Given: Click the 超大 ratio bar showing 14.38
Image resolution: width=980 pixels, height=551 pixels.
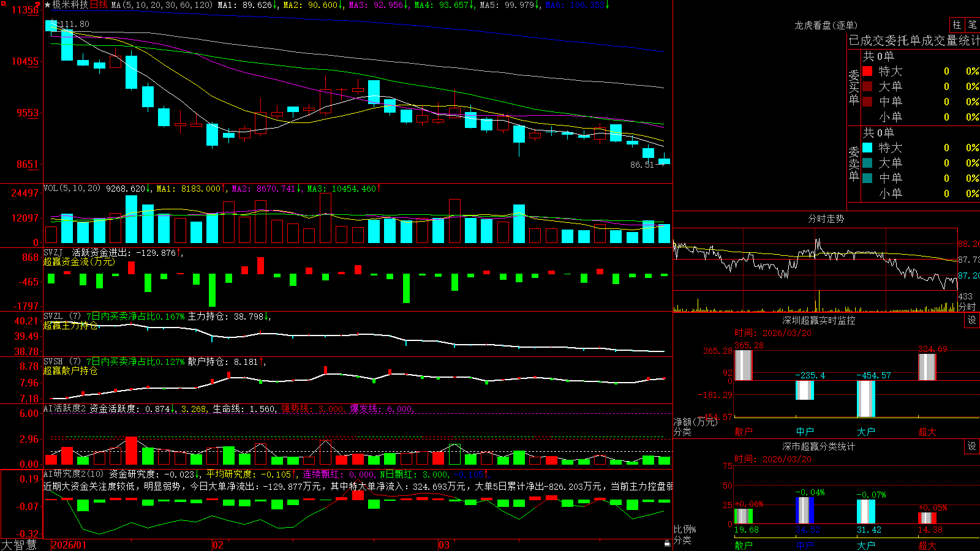Looking at the screenshot, I should (927, 519).
